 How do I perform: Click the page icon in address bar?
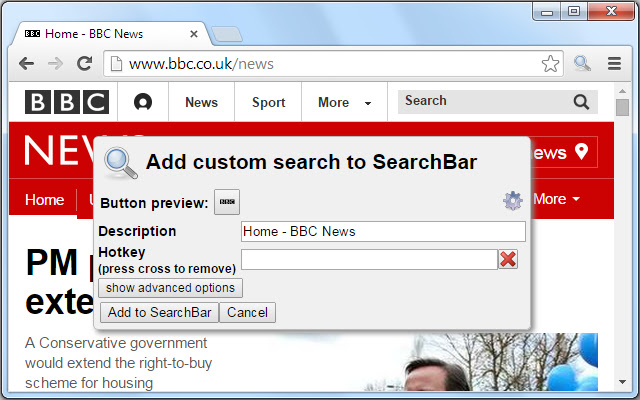[x=116, y=64]
